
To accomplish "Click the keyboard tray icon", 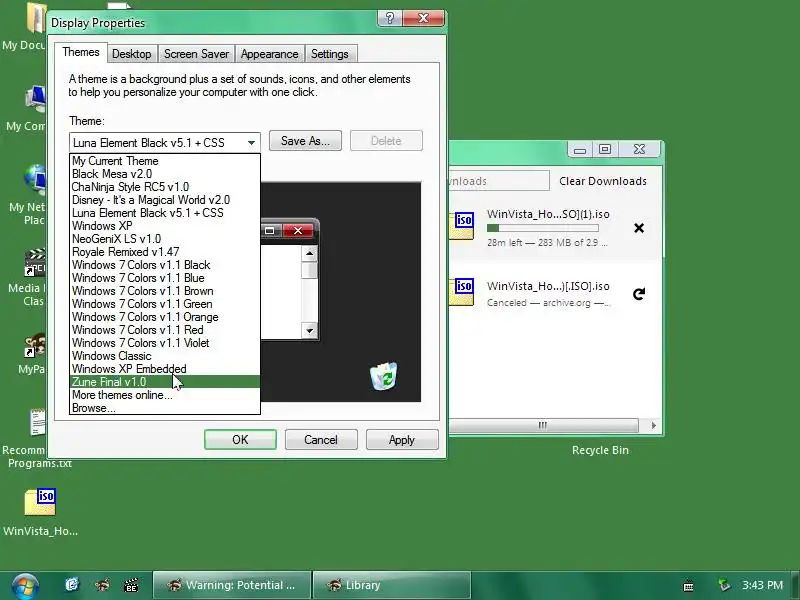I will 688,585.
